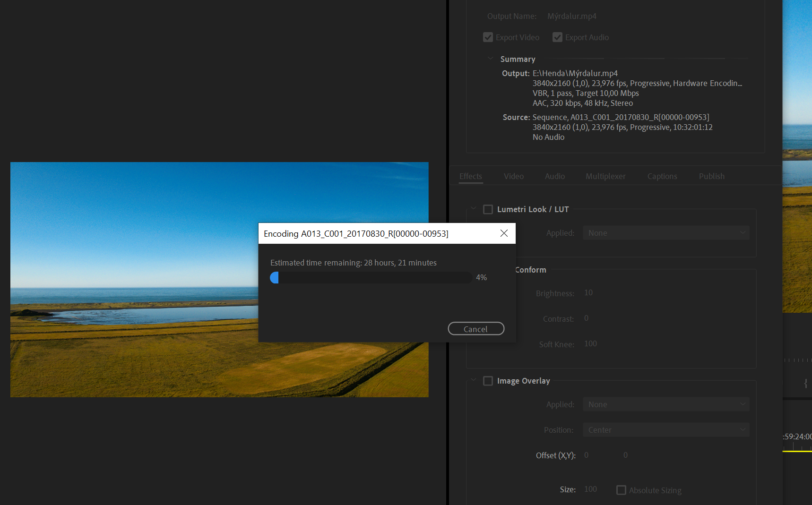812x505 pixels.
Task: Open the Publish tab
Action: pos(711,176)
